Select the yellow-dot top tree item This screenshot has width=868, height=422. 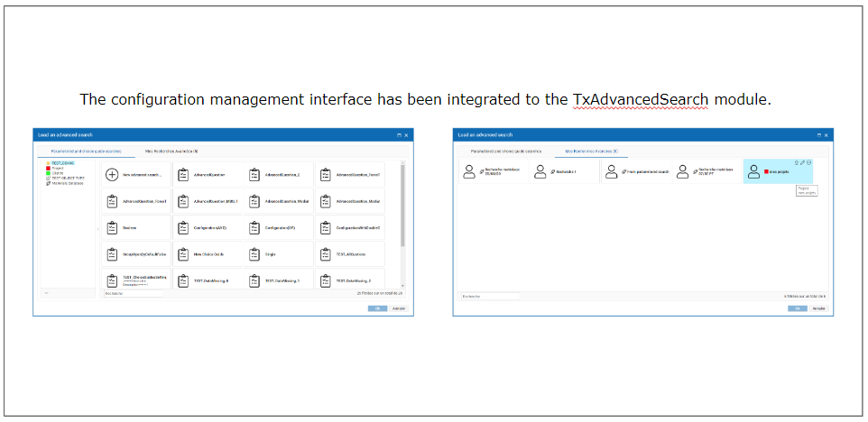pos(60,163)
